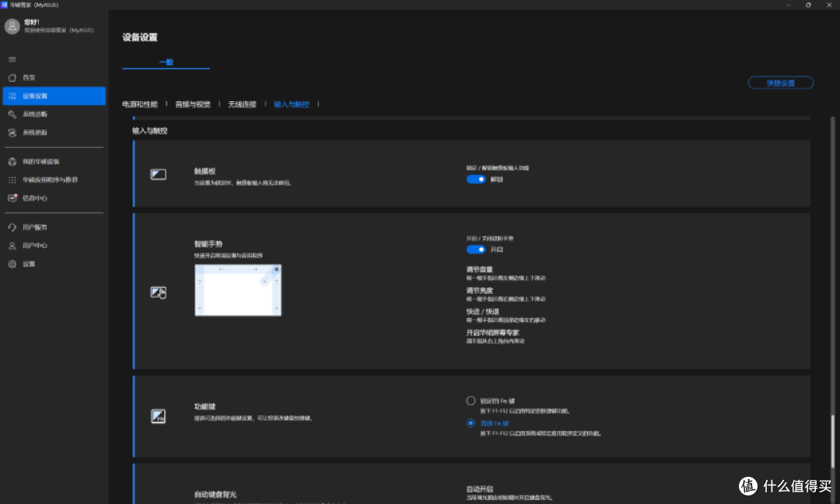Select the 普通 Fn 键 radio option
Screen dimensions: 840x504
coord(471,423)
